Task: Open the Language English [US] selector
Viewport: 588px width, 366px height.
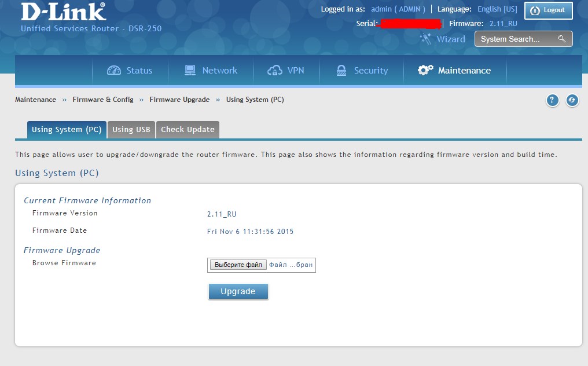Action: click(x=497, y=9)
